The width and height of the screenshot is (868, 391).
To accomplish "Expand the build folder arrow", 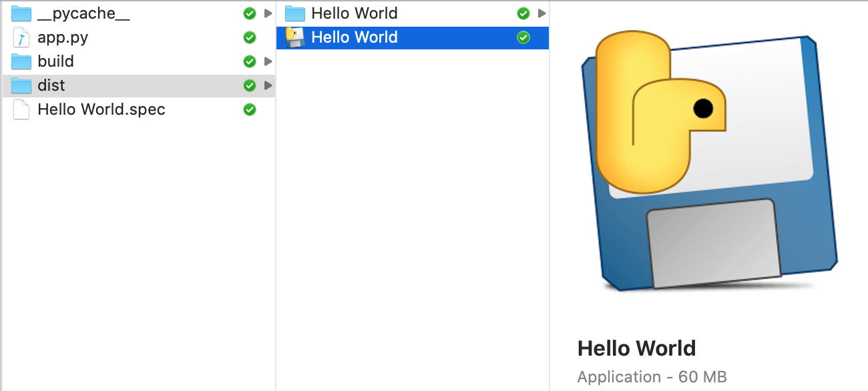I will click(x=268, y=61).
